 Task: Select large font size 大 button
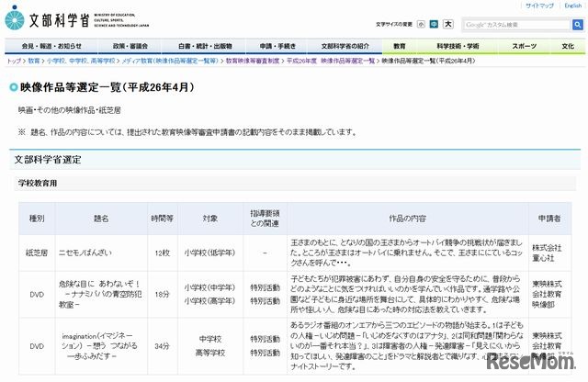tap(448, 24)
